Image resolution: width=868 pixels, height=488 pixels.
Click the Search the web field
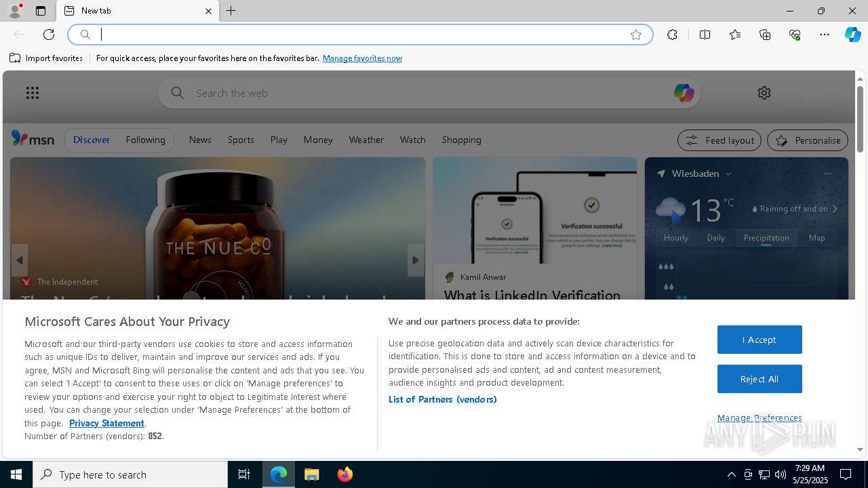(x=429, y=93)
